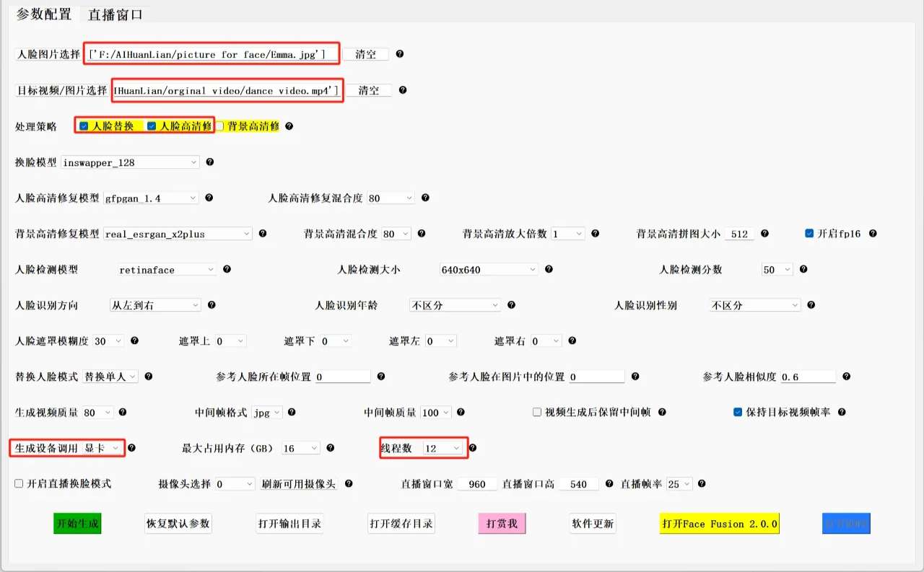This screenshot has width=924, height=572.
Task: Click help icon next to 人脸图片选择 清空
Action: click(x=400, y=54)
